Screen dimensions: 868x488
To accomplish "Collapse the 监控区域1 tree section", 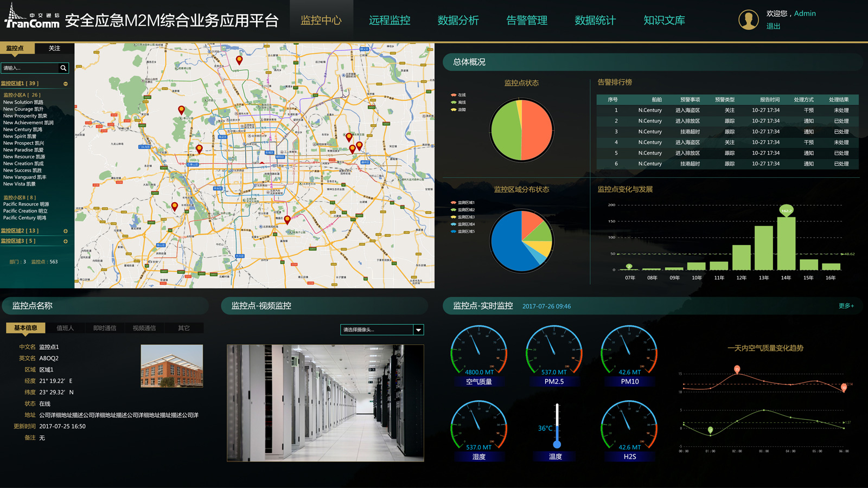I will click(66, 83).
